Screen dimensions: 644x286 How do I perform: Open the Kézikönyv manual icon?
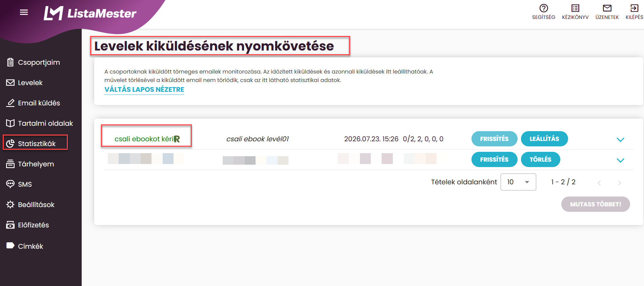(x=575, y=8)
